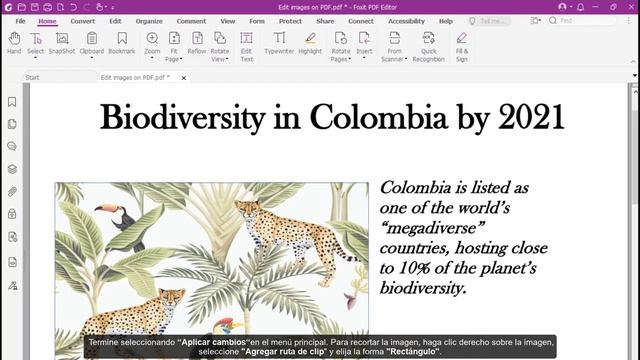
Task: Click the title 'Biodiversity in Colombia by 2021'
Action: (332, 118)
